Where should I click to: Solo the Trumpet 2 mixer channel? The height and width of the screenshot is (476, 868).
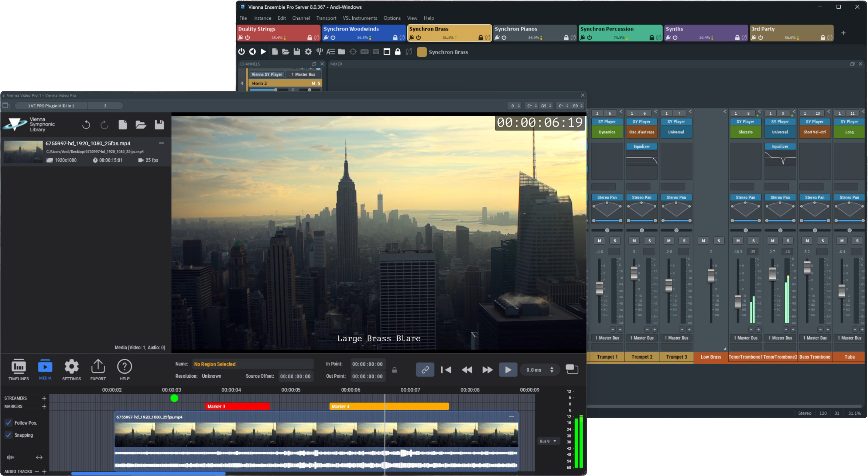tap(650, 241)
